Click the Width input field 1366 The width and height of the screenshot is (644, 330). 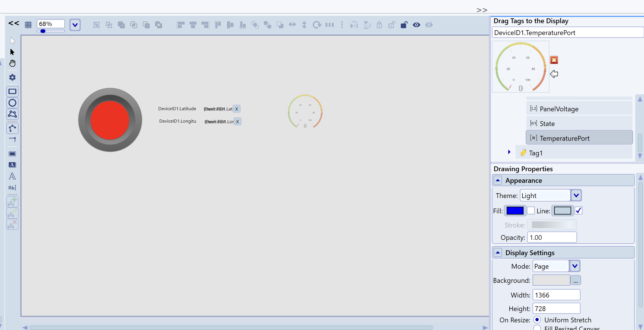[x=556, y=295]
